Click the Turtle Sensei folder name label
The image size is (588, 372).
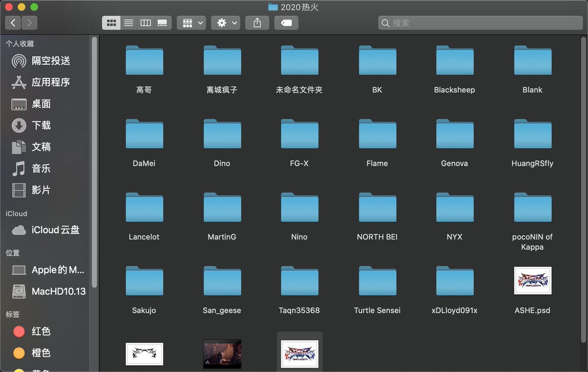coord(377,310)
